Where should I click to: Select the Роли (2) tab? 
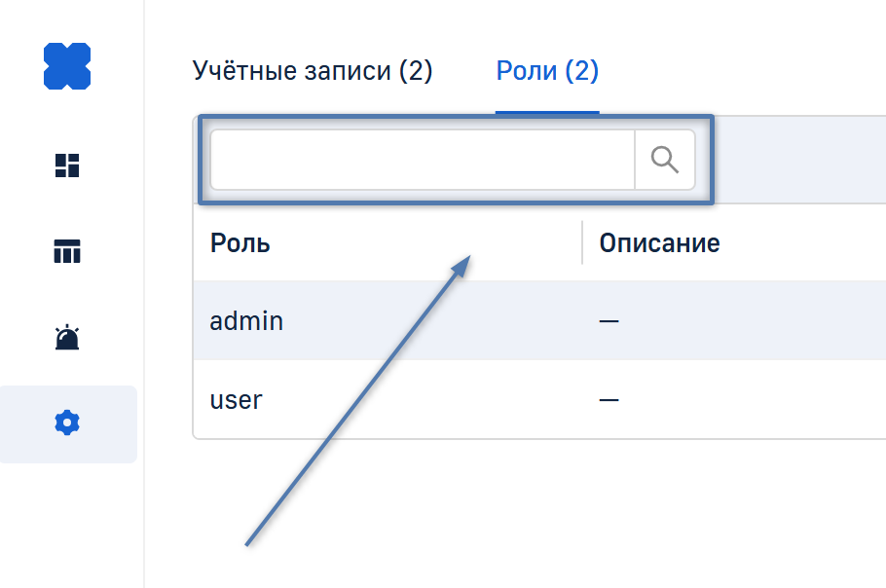pyautogui.click(x=547, y=71)
